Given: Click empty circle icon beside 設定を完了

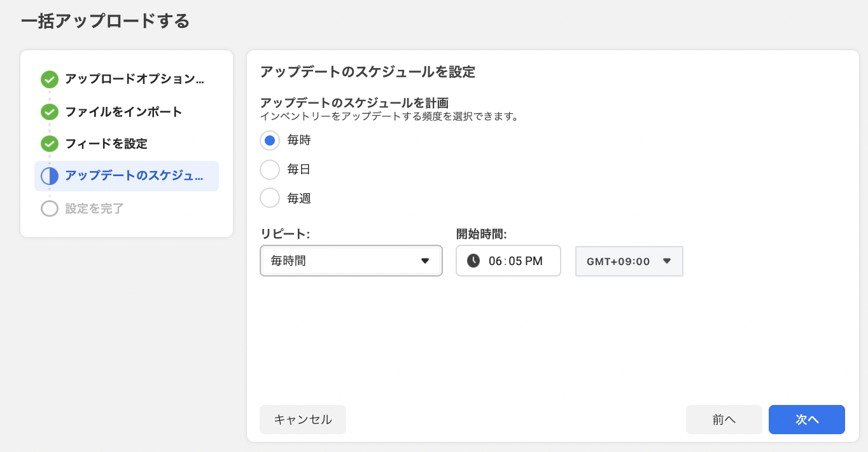Looking at the screenshot, I should 50,209.
